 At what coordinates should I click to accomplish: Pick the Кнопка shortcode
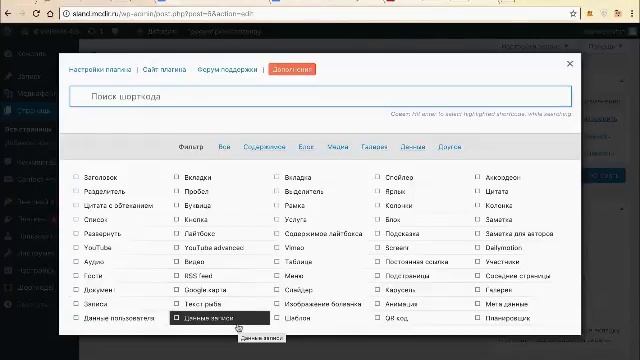pyautogui.click(x=196, y=220)
